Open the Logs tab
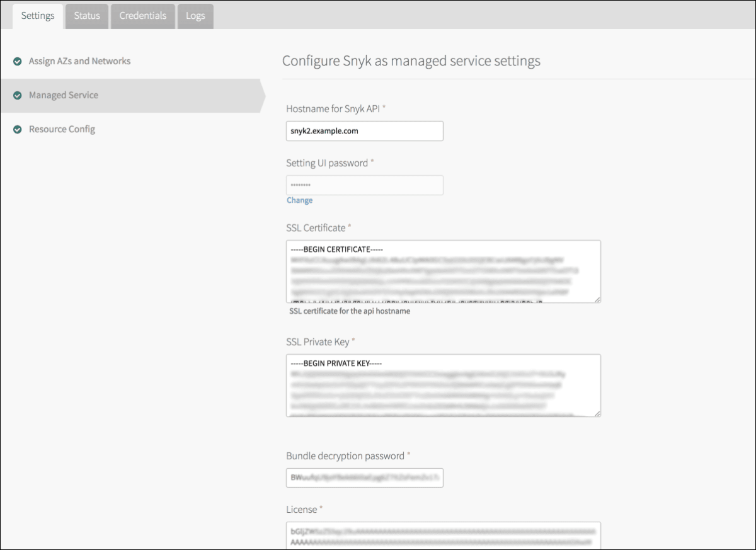The image size is (756, 550). [195, 16]
